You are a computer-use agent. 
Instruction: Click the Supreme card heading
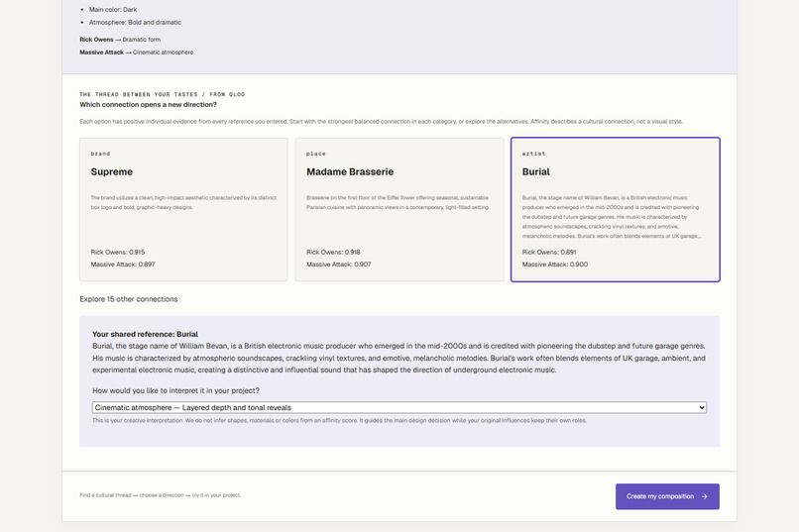112,172
